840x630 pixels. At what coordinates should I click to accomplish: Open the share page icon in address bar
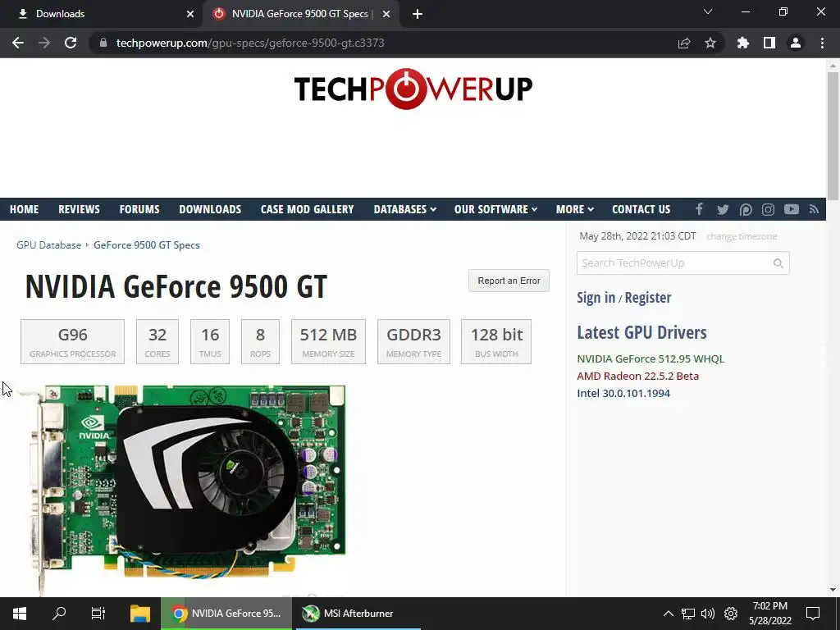click(684, 43)
